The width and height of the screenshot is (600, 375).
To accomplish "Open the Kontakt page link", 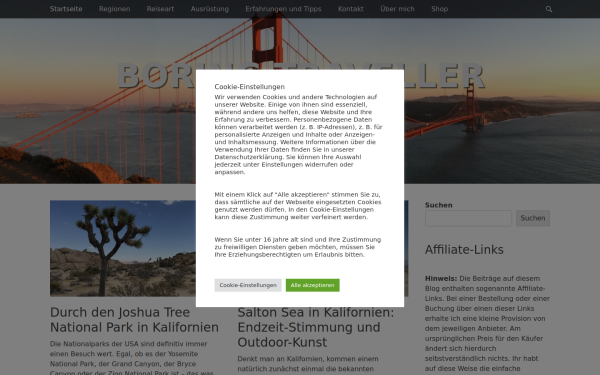I will (x=351, y=9).
